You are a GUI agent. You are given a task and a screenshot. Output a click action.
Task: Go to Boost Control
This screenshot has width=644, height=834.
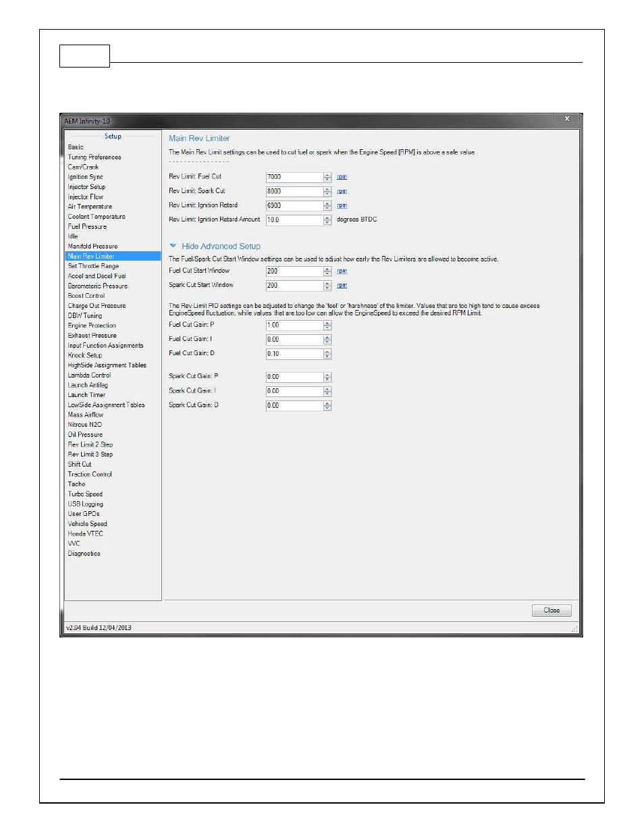coord(86,296)
